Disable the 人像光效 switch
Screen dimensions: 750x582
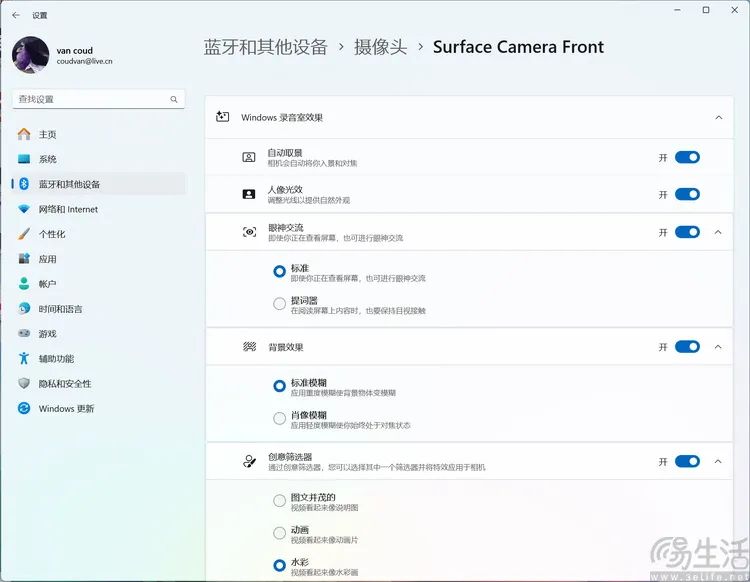coord(687,194)
